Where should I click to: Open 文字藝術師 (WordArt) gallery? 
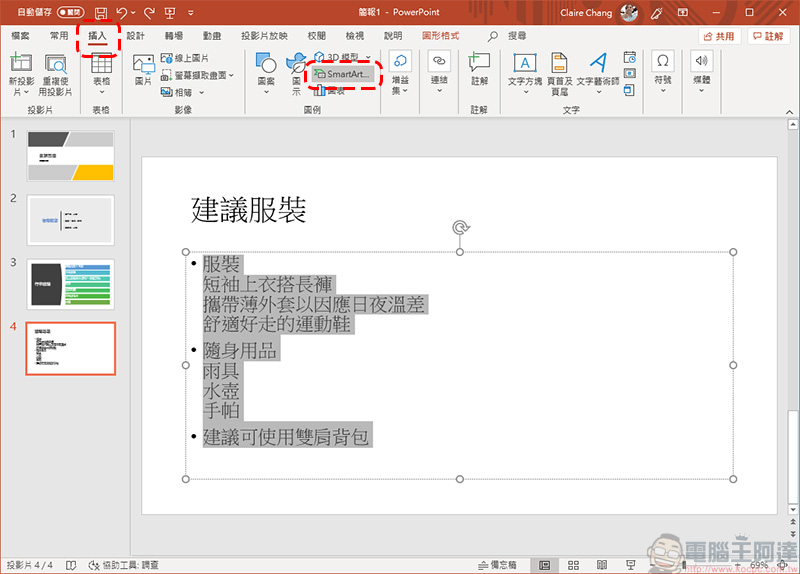pyautogui.click(x=598, y=74)
